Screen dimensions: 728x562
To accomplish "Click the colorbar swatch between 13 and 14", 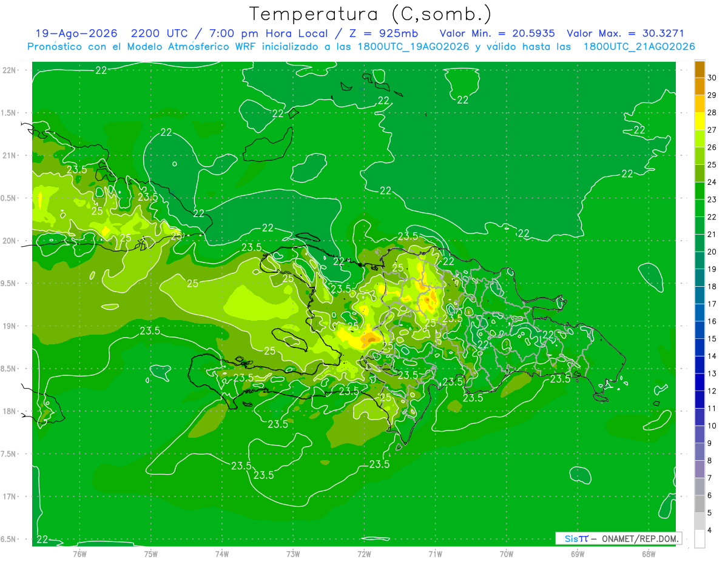I will coord(699,365).
